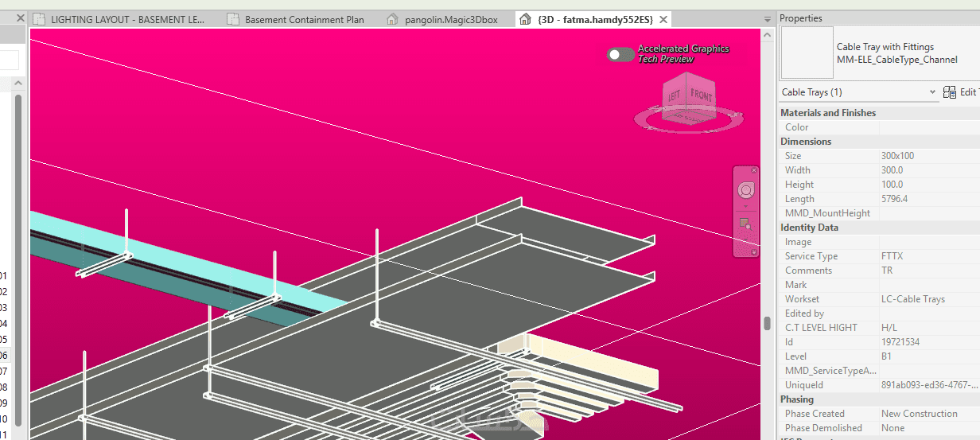Select the Workset value LC-Cable Trays
Screen dimensions: 980x440
tap(929, 299)
